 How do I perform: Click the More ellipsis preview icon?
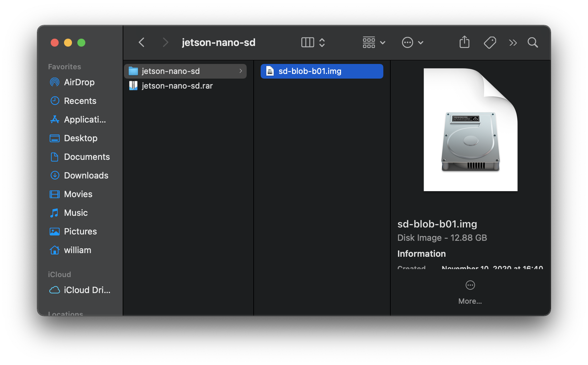pyautogui.click(x=470, y=285)
